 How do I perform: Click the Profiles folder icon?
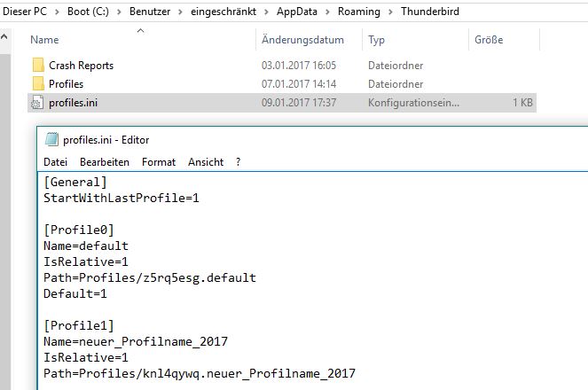click(37, 83)
